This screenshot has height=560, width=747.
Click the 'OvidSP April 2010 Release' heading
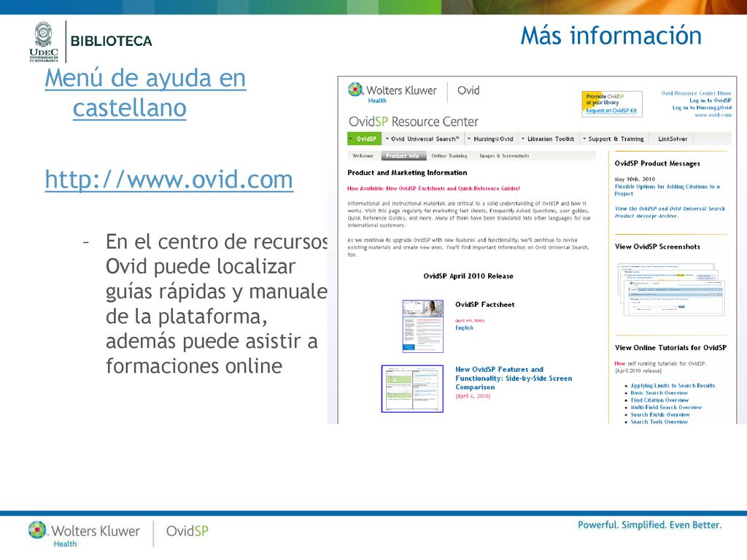(468, 276)
